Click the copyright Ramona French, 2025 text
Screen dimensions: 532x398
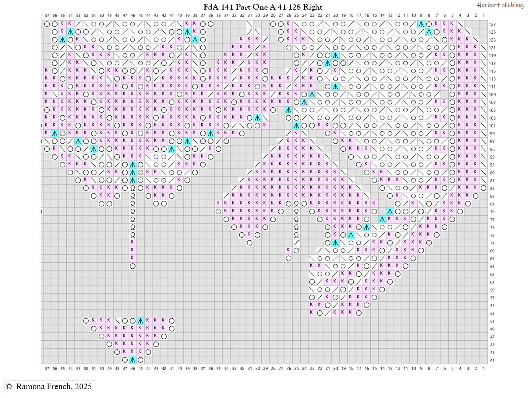(49, 386)
